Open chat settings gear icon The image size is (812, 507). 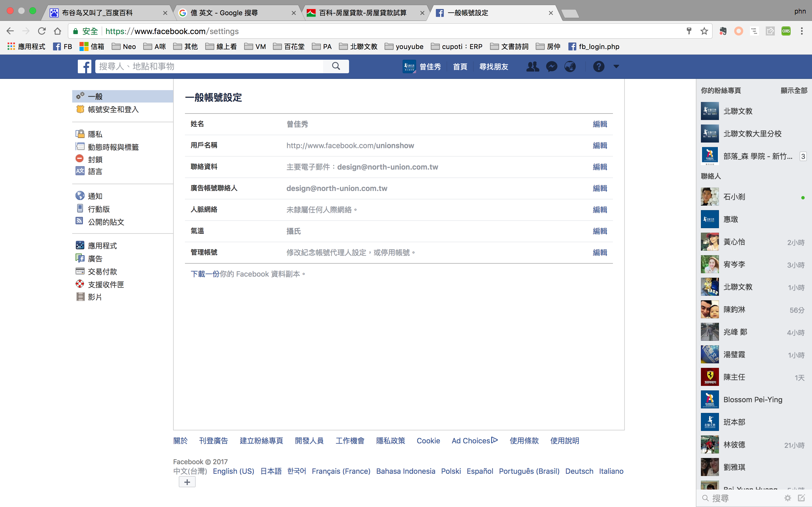click(787, 498)
